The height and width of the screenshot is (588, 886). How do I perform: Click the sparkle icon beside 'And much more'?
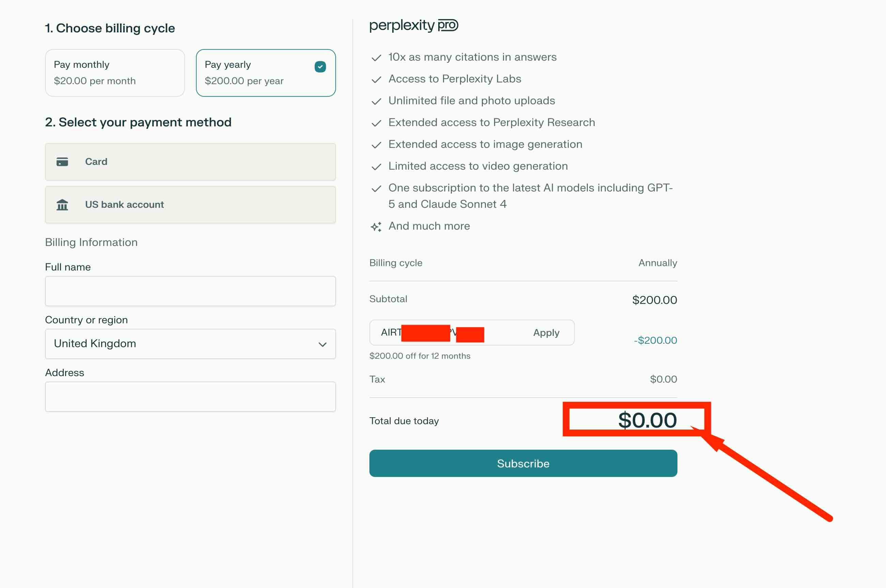point(376,227)
